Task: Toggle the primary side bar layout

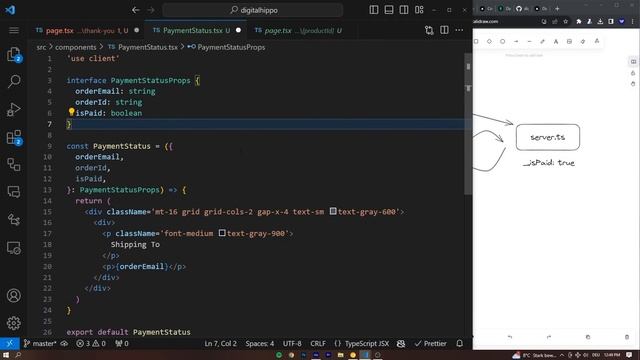Action: [x=374, y=10]
